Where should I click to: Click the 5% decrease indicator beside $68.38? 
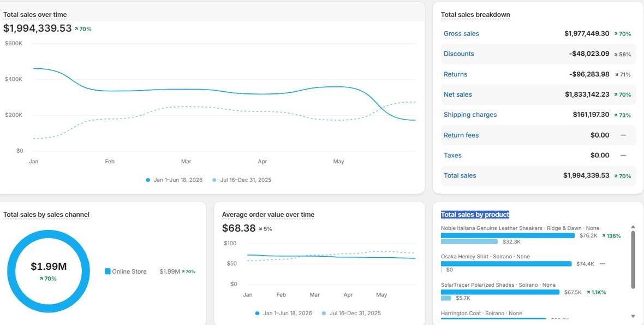[265, 229]
